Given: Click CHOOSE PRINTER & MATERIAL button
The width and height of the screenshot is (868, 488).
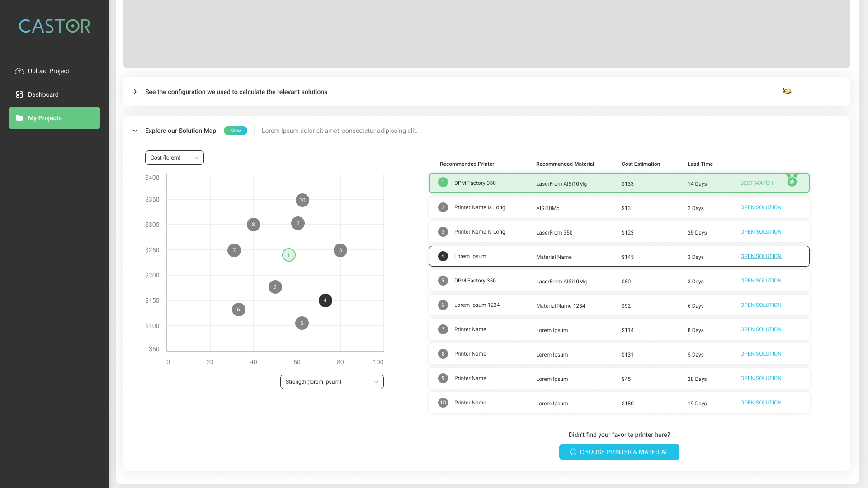Looking at the screenshot, I should (x=619, y=452).
